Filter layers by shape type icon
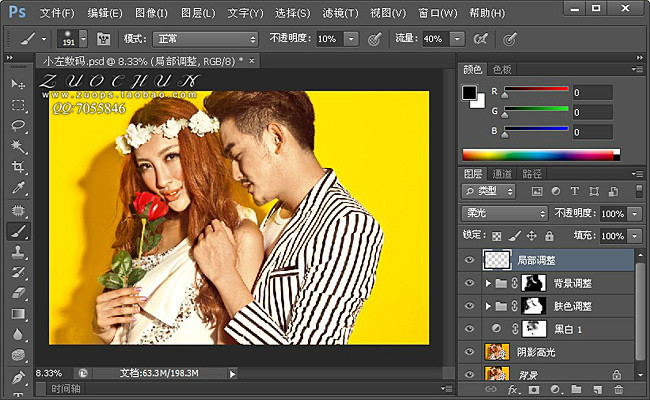The width and height of the screenshot is (650, 400). (594, 191)
